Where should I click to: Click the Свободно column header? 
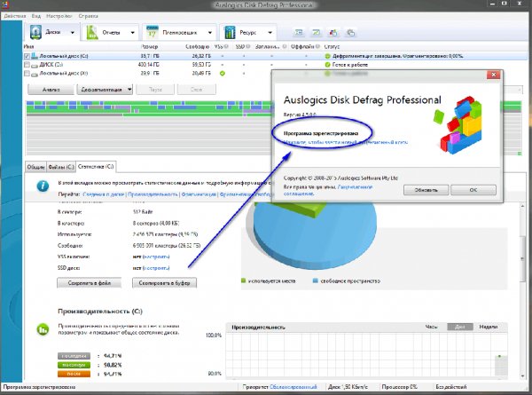197,46
